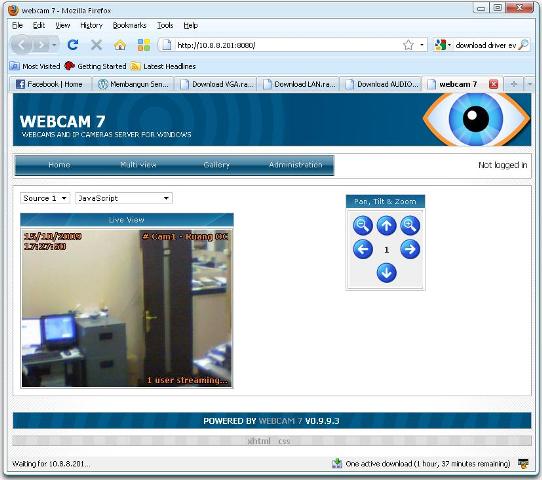Tilt camera down with the down arrow
Screen dimensions: 542x480
(386, 273)
